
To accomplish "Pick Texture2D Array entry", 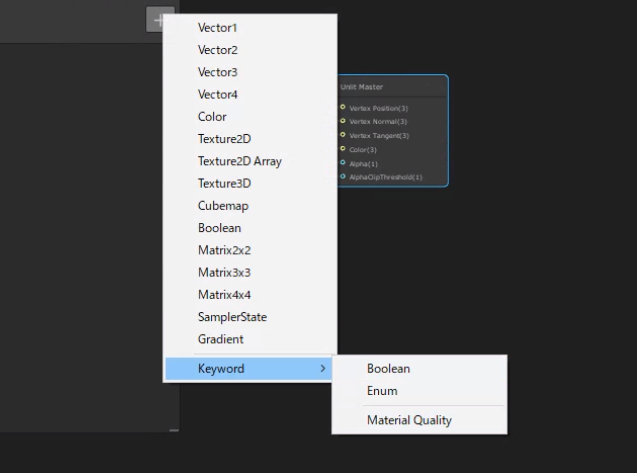I will tap(250, 161).
